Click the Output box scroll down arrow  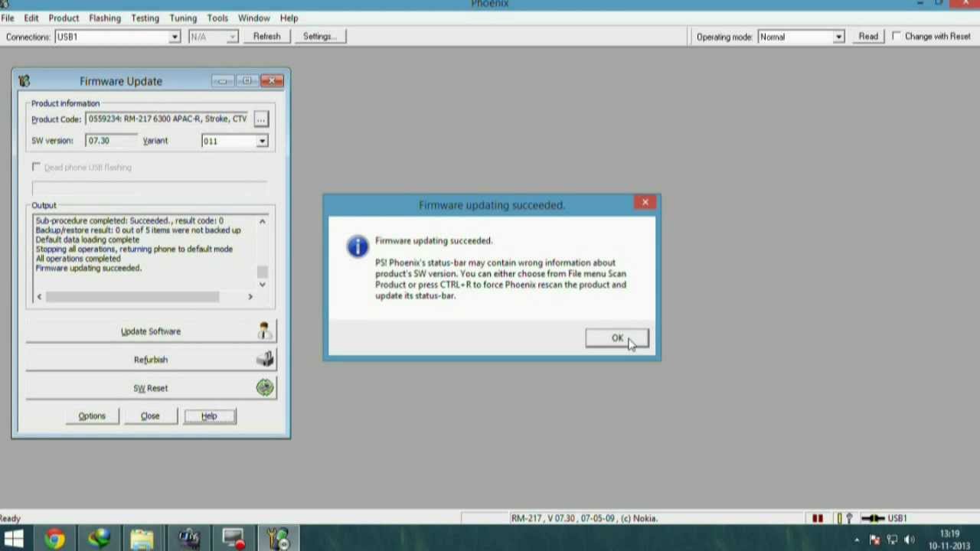[262, 284]
